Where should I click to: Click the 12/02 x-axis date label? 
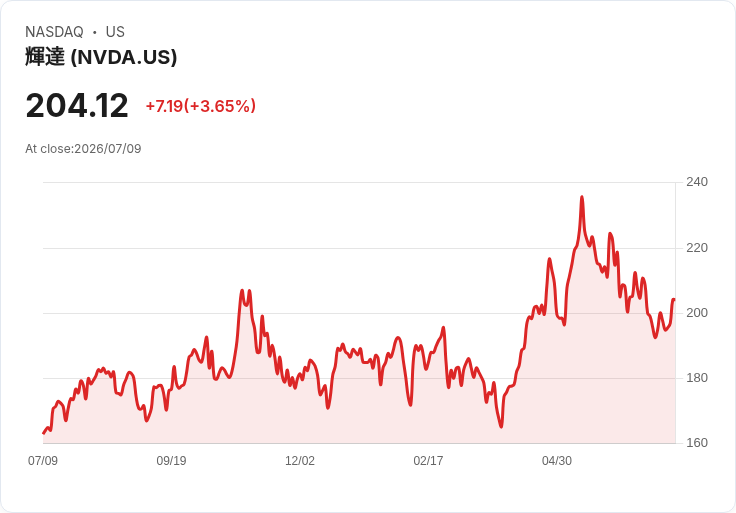pos(300,461)
